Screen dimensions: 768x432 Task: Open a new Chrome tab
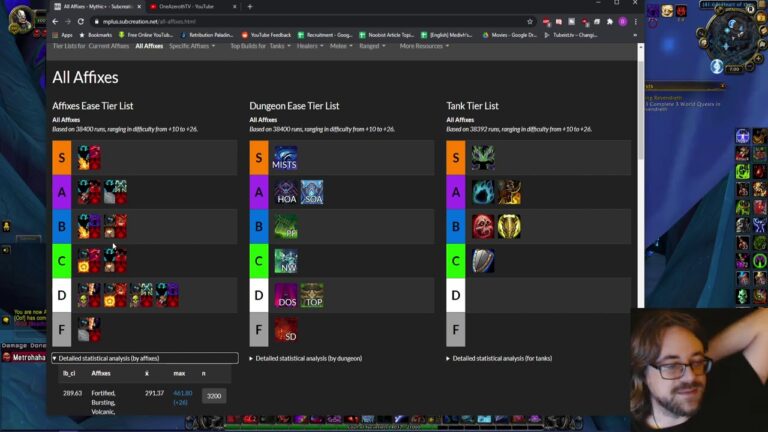pos(250,6)
